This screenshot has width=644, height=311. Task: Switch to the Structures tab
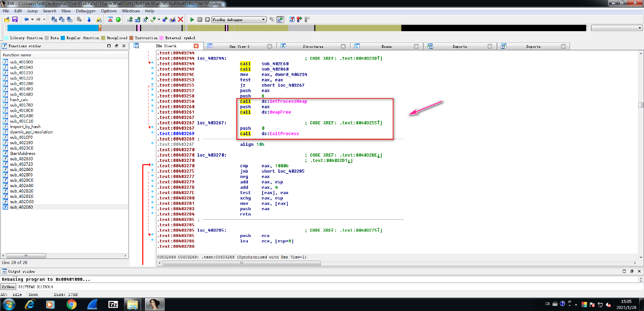point(313,46)
